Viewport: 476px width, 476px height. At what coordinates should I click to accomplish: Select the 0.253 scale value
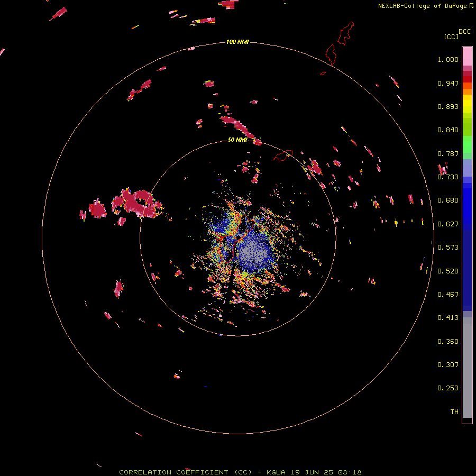[x=448, y=388]
